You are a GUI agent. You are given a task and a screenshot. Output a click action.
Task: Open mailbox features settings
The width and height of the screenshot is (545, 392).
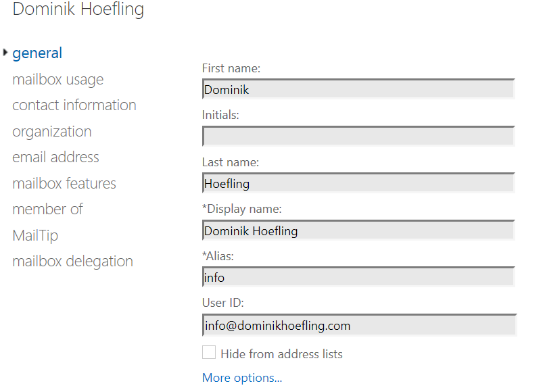64,182
